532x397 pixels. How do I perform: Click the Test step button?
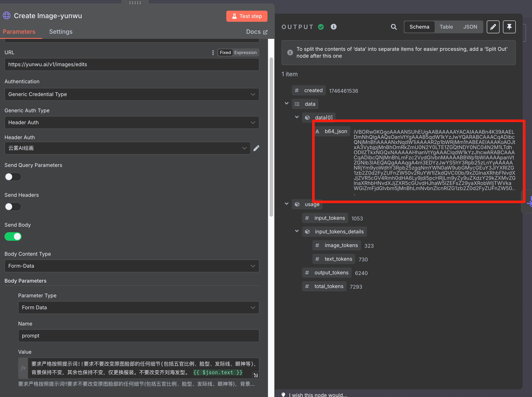(x=247, y=16)
